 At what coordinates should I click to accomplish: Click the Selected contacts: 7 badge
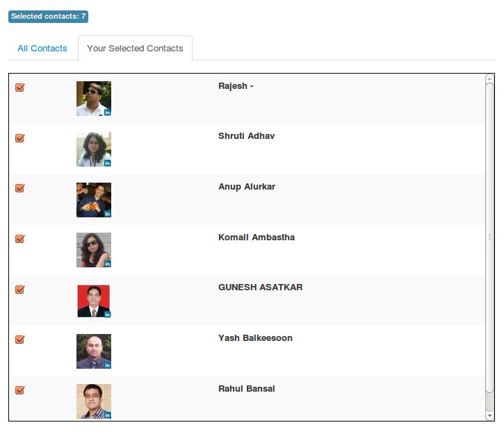tap(49, 16)
